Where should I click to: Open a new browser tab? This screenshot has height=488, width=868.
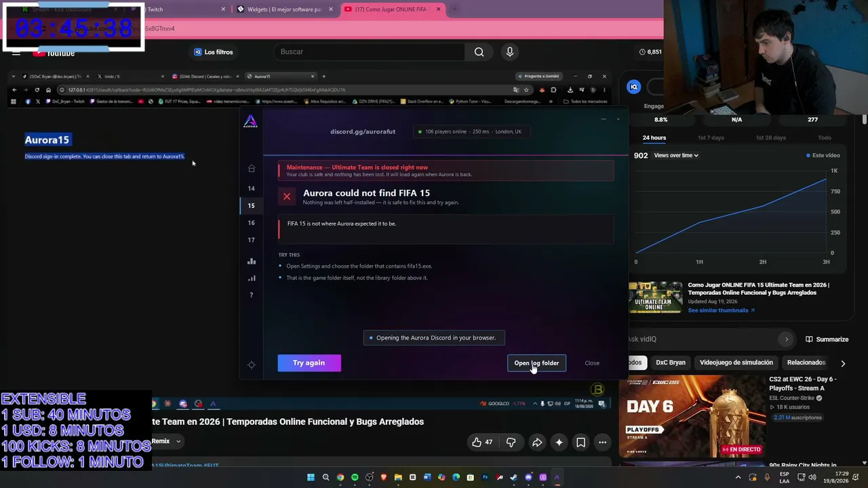454,9
